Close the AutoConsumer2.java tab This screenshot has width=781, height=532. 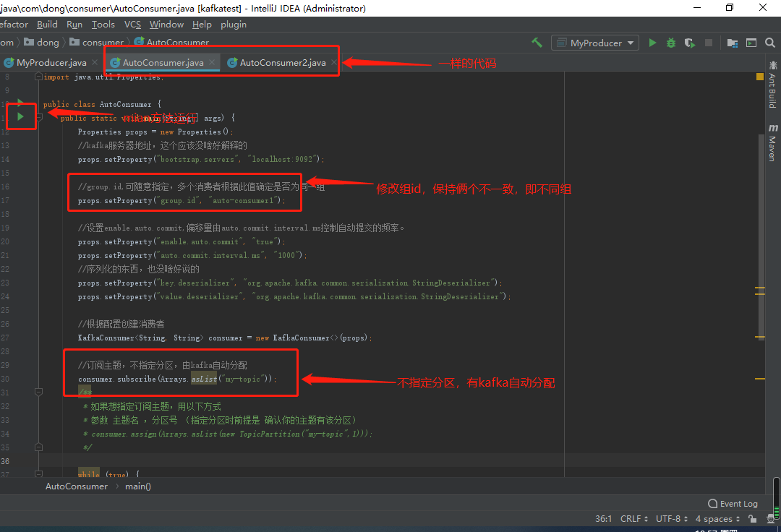[333, 62]
